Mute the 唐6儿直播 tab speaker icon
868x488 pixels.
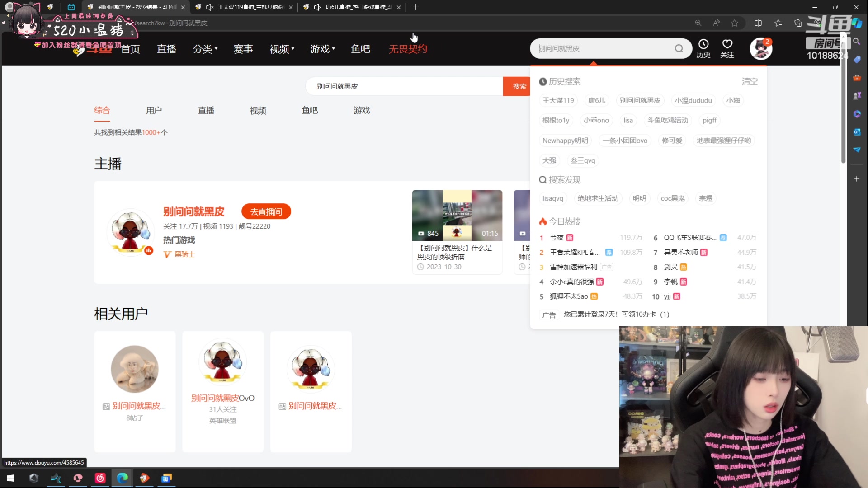(317, 7)
